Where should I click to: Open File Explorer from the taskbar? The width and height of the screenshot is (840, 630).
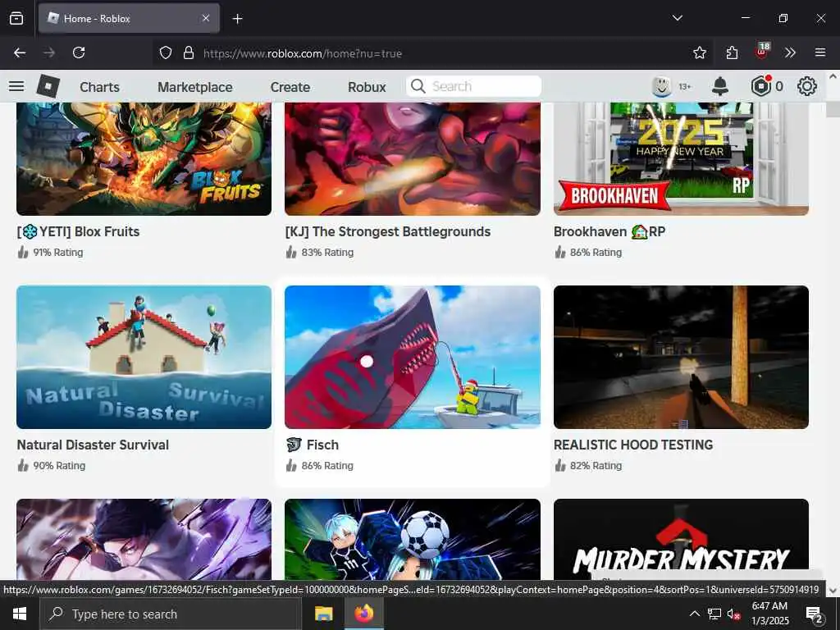click(x=323, y=614)
